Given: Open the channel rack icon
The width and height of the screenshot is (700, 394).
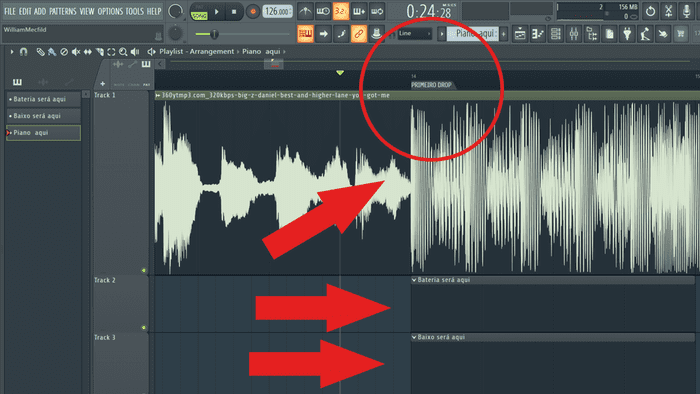Looking at the screenshot, I should [x=556, y=34].
